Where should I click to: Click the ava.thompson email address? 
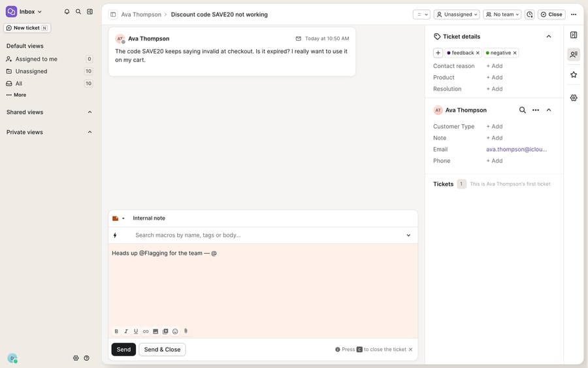coord(516,149)
